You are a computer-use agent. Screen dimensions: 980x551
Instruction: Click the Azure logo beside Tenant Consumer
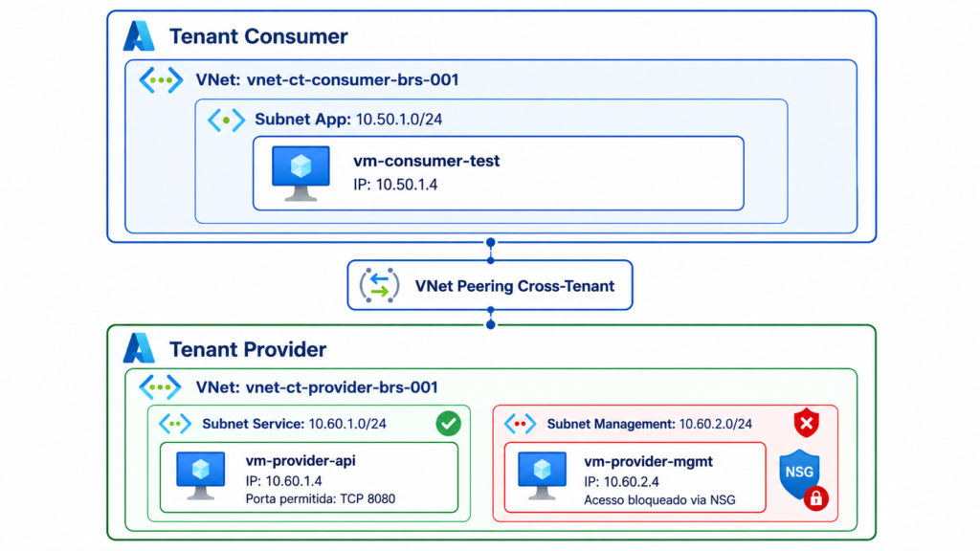tap(139, 35)
